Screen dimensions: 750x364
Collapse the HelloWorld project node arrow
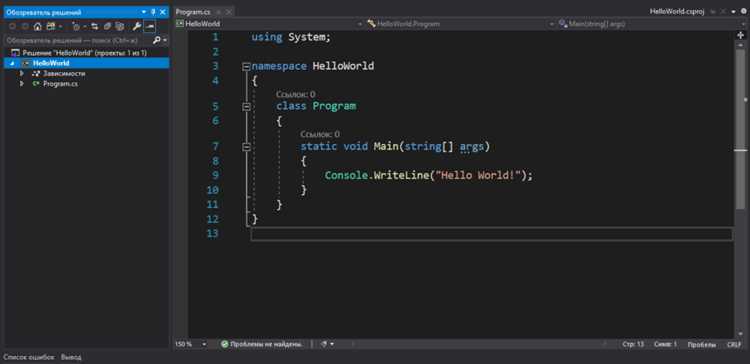point(12,63)
